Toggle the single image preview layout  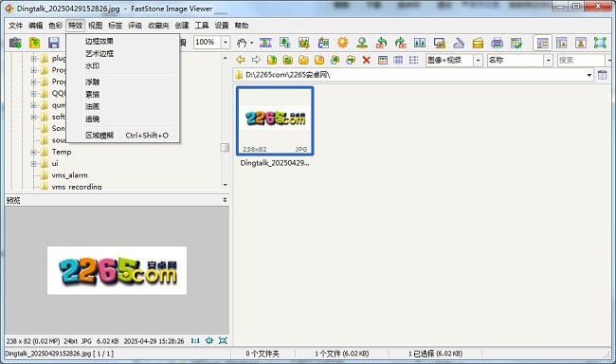(x=581, y=43)
